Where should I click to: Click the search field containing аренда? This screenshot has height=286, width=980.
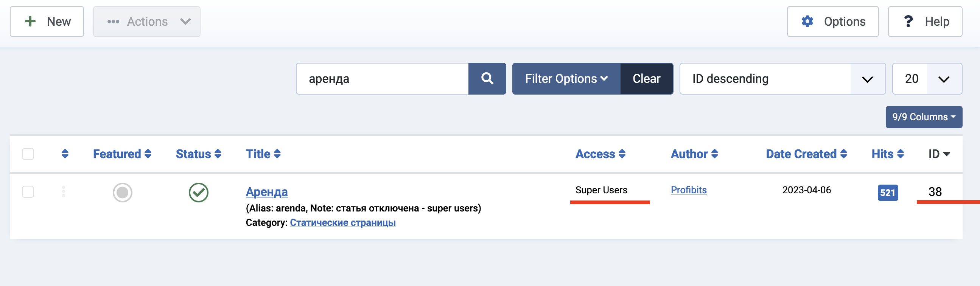pos(382,79)
